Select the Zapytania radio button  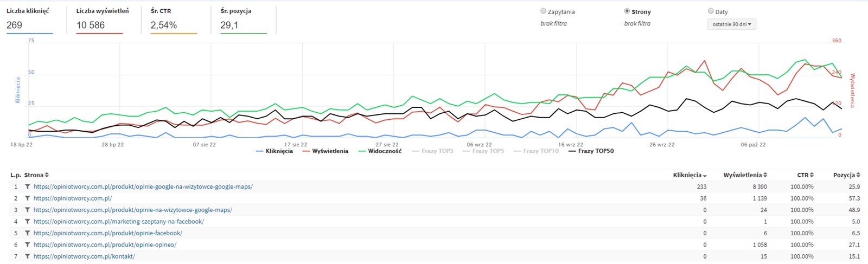coord(544,11)
